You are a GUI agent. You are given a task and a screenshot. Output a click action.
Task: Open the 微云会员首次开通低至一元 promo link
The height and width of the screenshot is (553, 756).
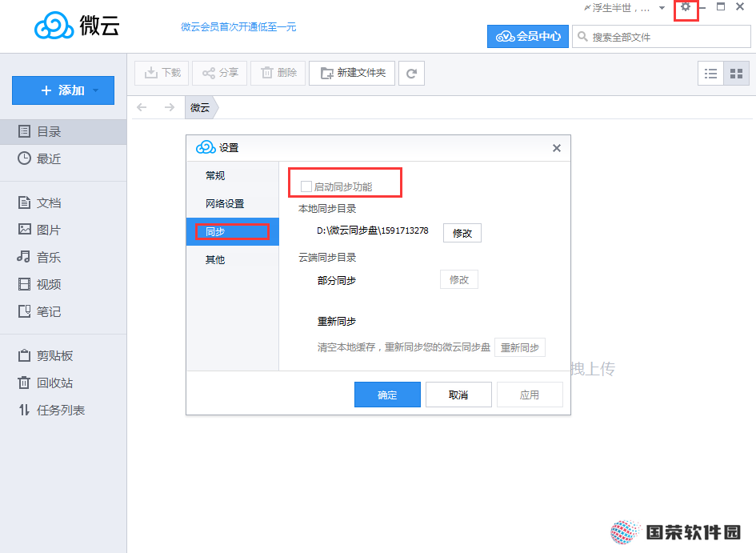click(238, 27)
